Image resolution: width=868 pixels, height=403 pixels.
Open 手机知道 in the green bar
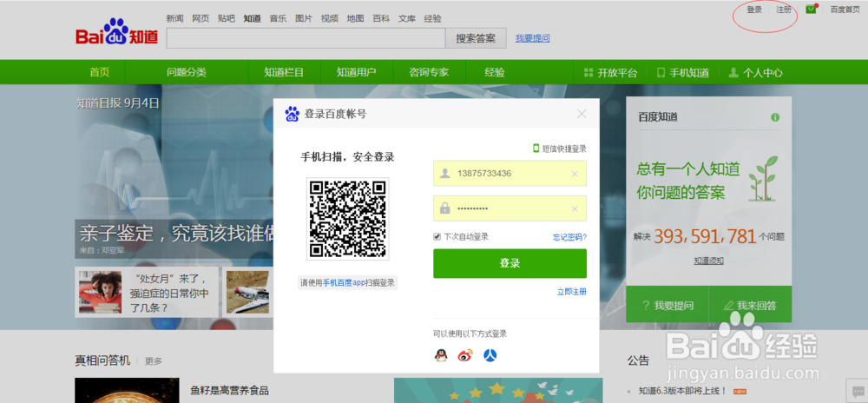tap(683, 73)
